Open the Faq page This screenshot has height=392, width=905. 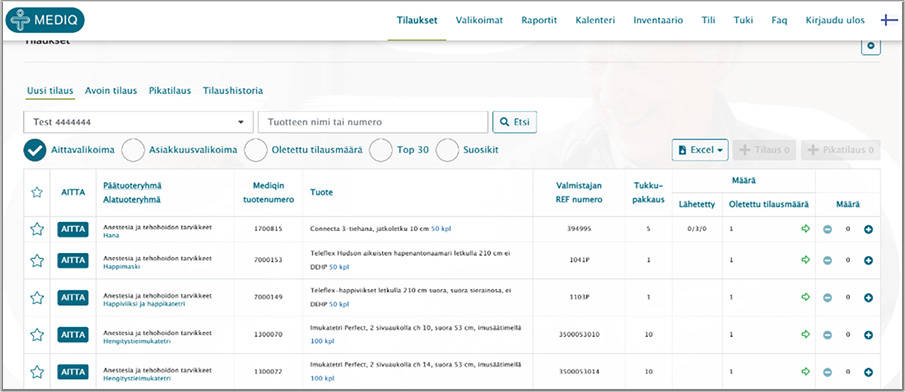click(x=779, y=20)
